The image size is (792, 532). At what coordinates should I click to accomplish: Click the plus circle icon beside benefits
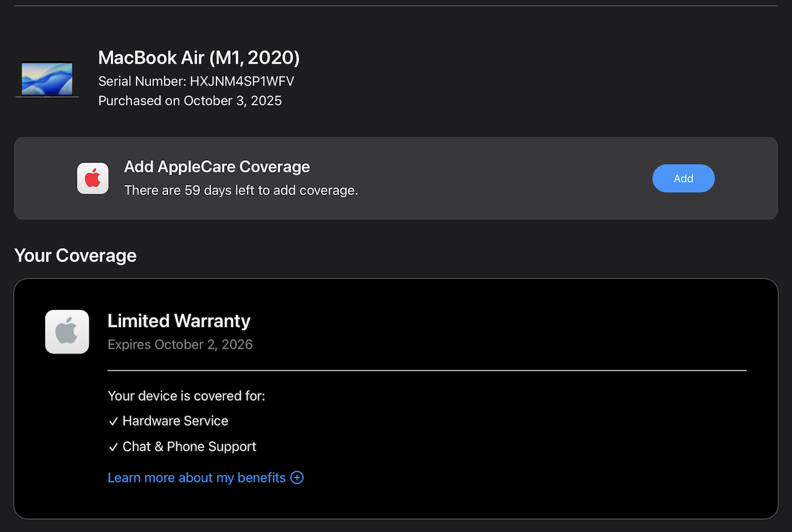(x=297, y=478)
